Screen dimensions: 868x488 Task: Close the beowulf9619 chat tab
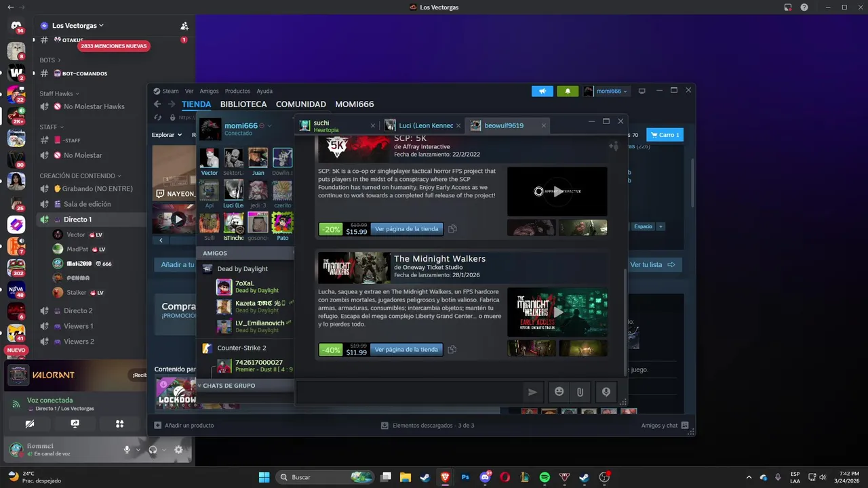(x=544, y=125)
